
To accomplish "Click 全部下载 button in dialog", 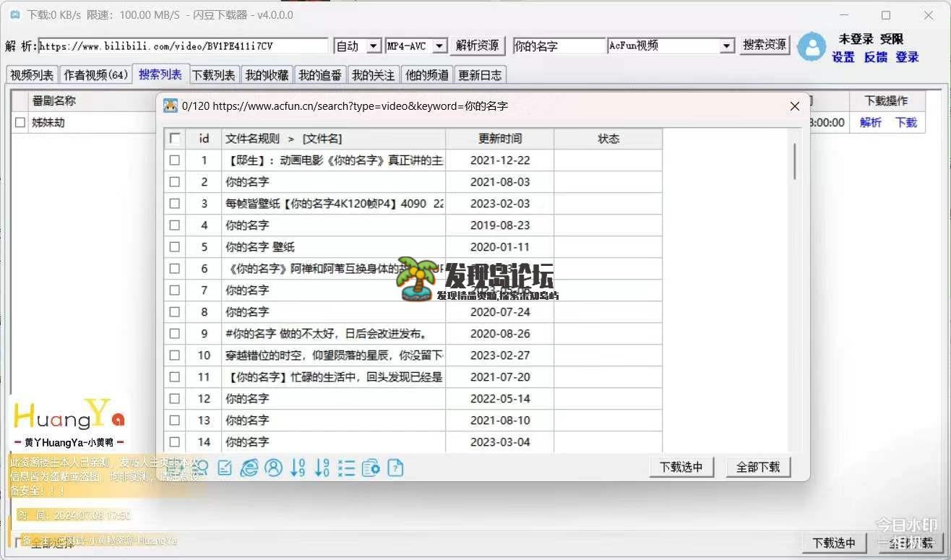I will (x=758, y=467).
